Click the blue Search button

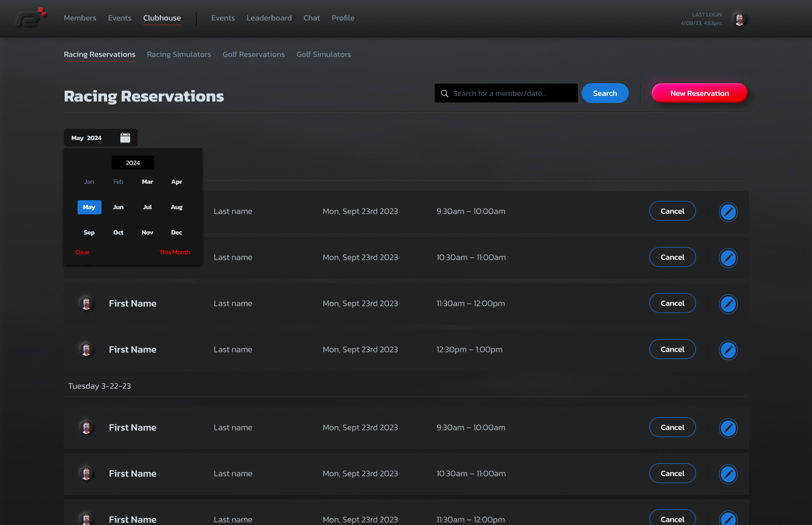(x=605, y=93)
